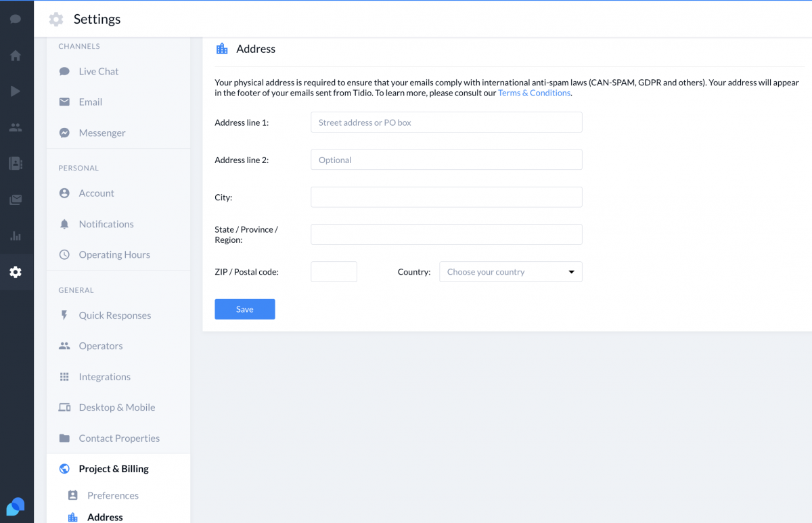Click the Operating Hours clock icon
The image size is (812, 523).
tap(64, 254)
